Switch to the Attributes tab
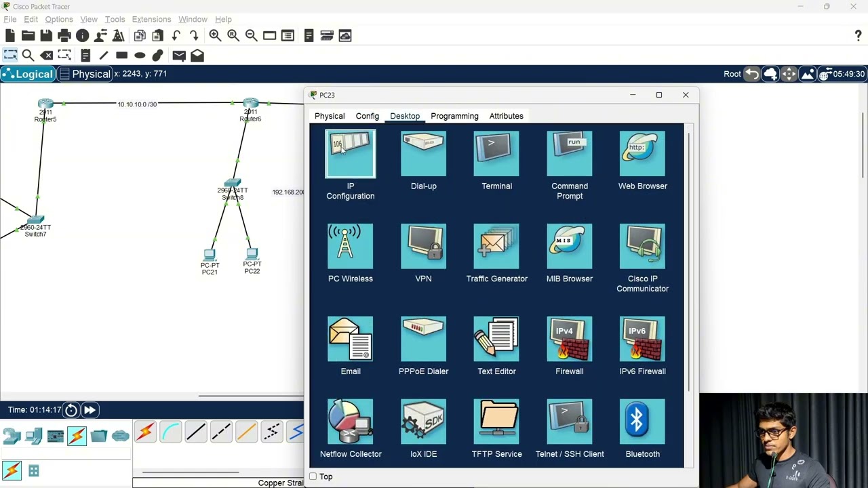 (x=506, y=116)
